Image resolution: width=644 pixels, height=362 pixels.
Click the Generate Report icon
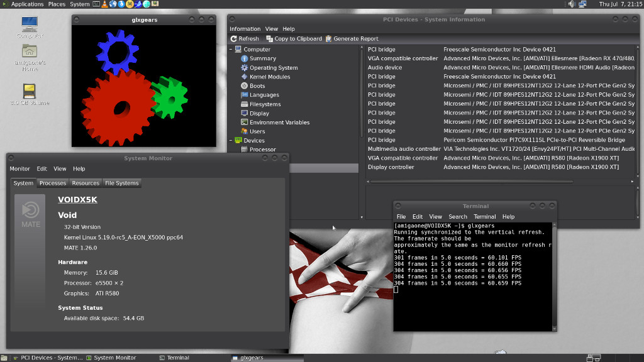click(x=328, y=38)
